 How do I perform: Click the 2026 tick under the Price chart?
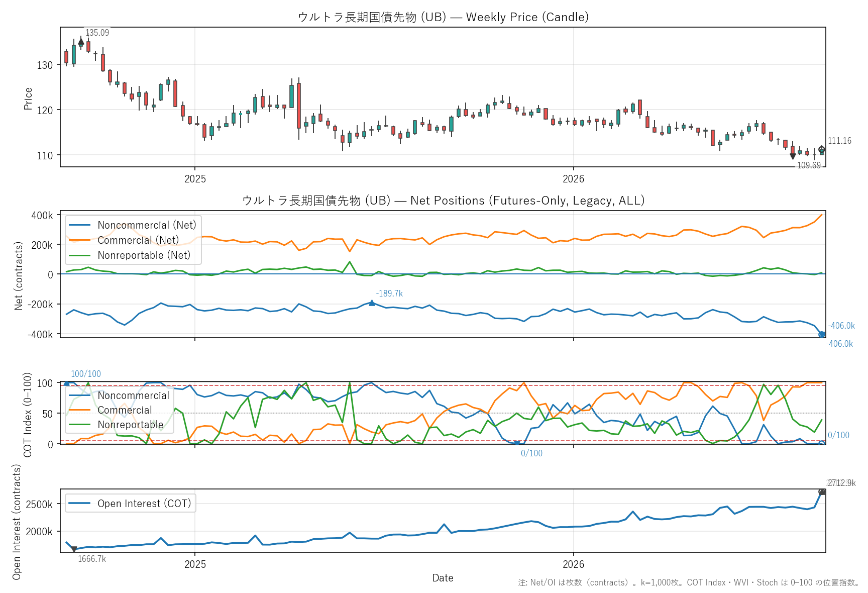pyautogui.click(x=574, y=179)
